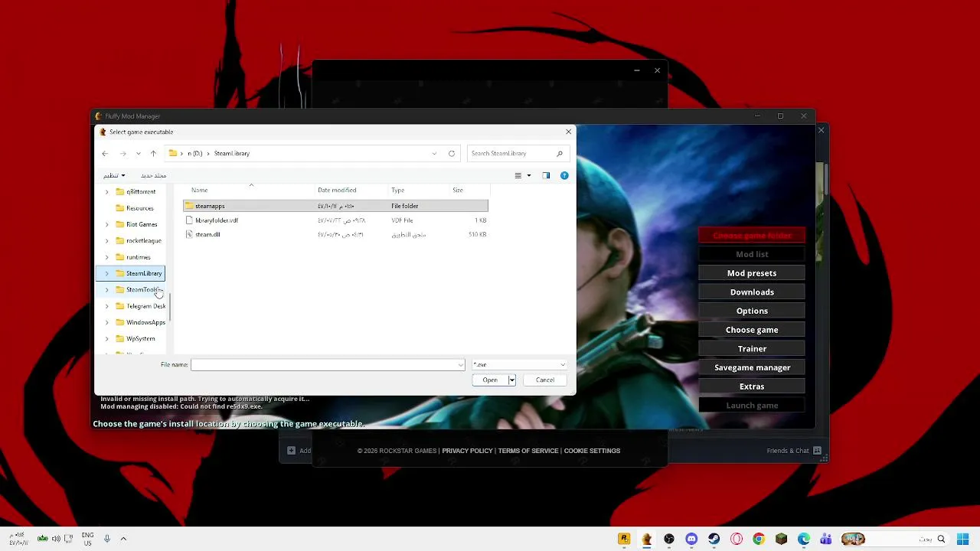Open the Organize (تنظيم) menu
The width and height of the screenshot is (980, 551).
point(114,176)
